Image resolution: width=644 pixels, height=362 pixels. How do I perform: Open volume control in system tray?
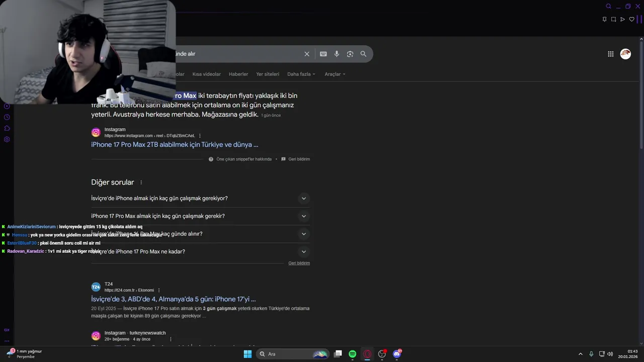point(610,354)
